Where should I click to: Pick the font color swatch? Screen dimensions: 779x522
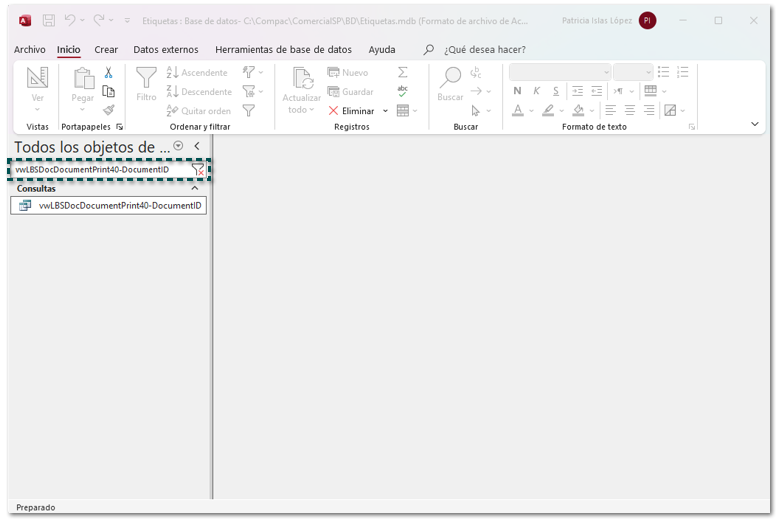[x=518, y=111]
